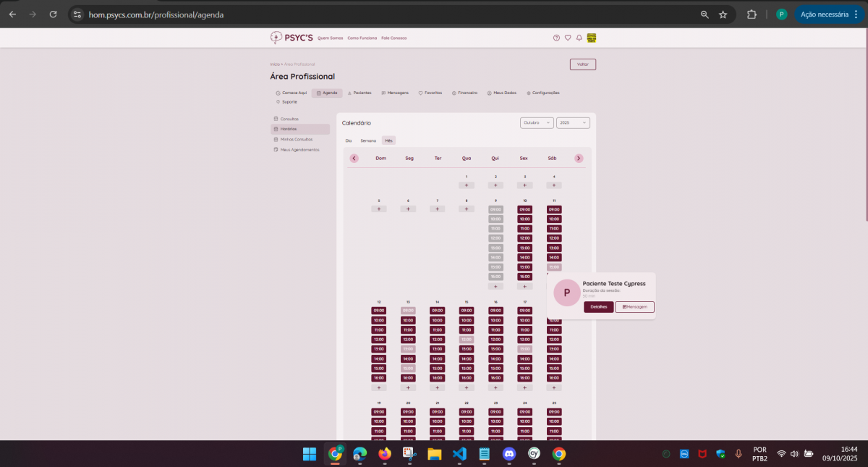This screenshot has height=467, width=868.
Task: Switch calendar to Dia view
Action: [x=349, y=140]
